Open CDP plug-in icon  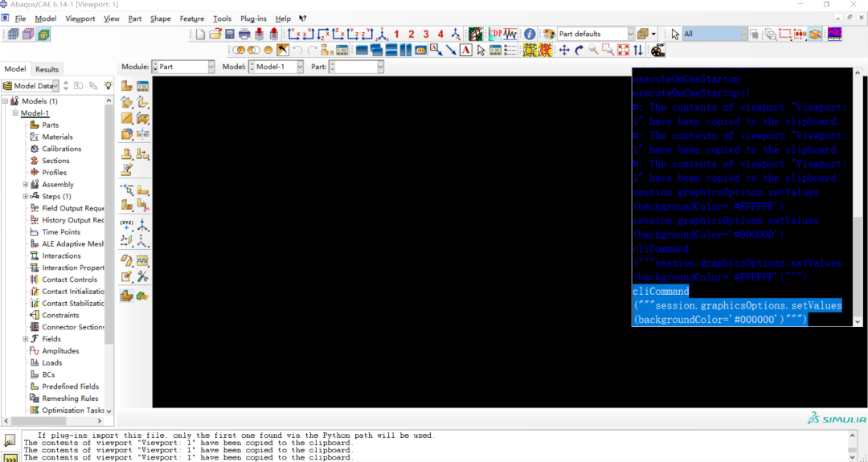495,35
